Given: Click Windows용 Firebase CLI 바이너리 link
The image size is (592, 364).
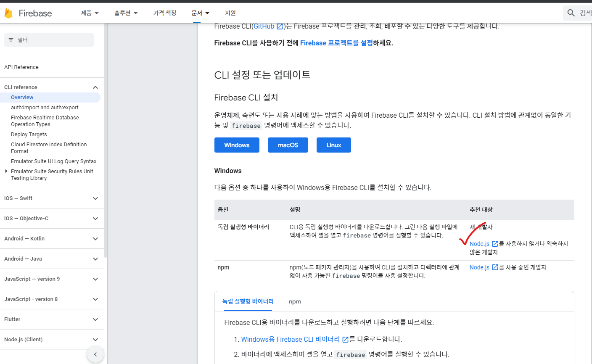Looking at the screenshot, I should (x=291, y=340).
